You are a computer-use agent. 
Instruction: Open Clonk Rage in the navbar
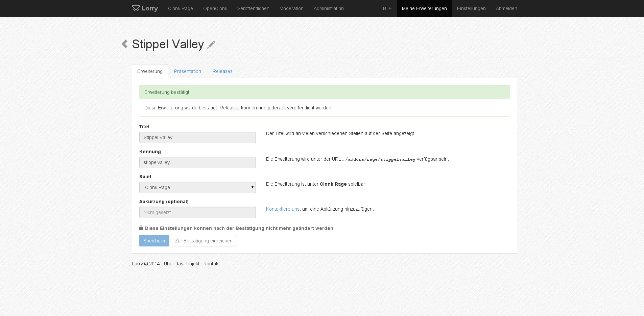[x=180, y=8]
